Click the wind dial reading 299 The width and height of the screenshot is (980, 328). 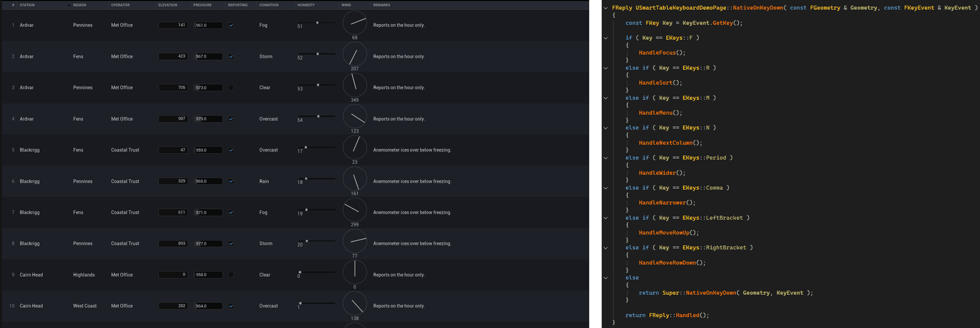click(x=355, y=210)
